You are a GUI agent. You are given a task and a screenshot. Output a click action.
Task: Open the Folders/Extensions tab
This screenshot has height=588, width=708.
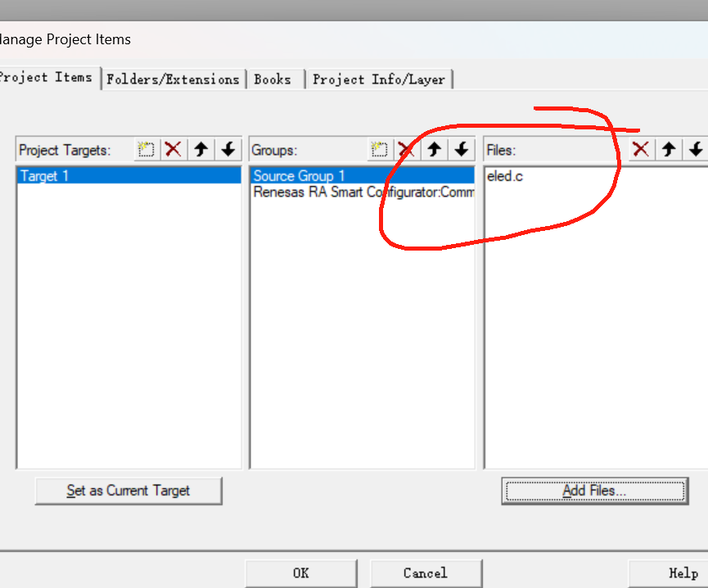tap(174, 79)
